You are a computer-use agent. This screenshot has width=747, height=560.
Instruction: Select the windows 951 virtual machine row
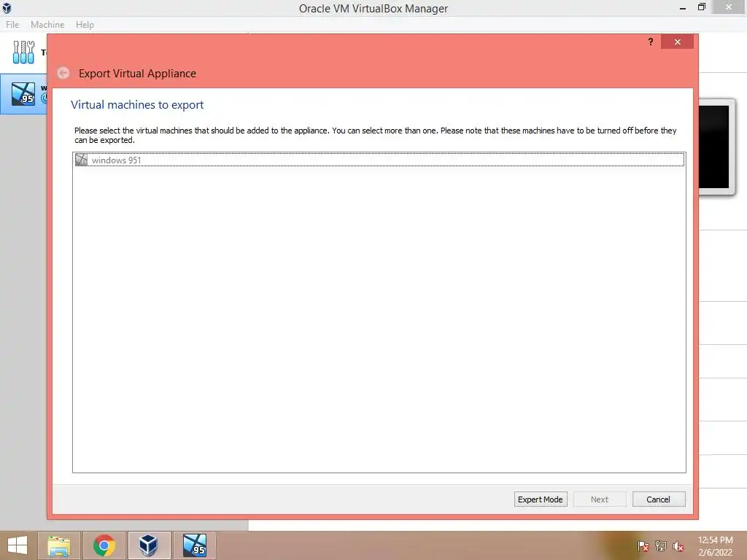tap(379, 160)
